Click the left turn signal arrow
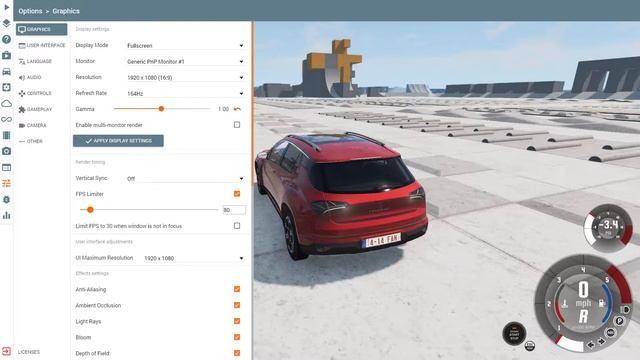This screenshot has width=640, height=360. point(591,345)
